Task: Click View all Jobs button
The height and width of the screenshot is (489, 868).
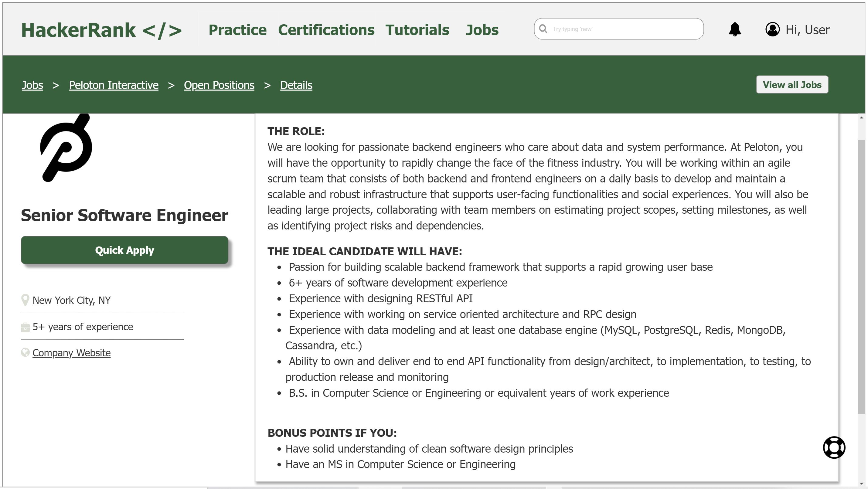Action: (792, 84)
